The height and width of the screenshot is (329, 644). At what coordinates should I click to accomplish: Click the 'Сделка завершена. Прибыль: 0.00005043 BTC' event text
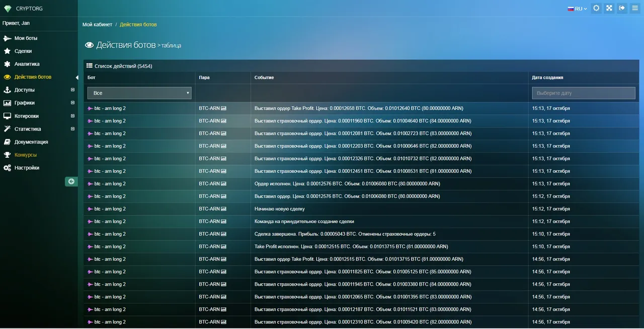coord(345,234)
